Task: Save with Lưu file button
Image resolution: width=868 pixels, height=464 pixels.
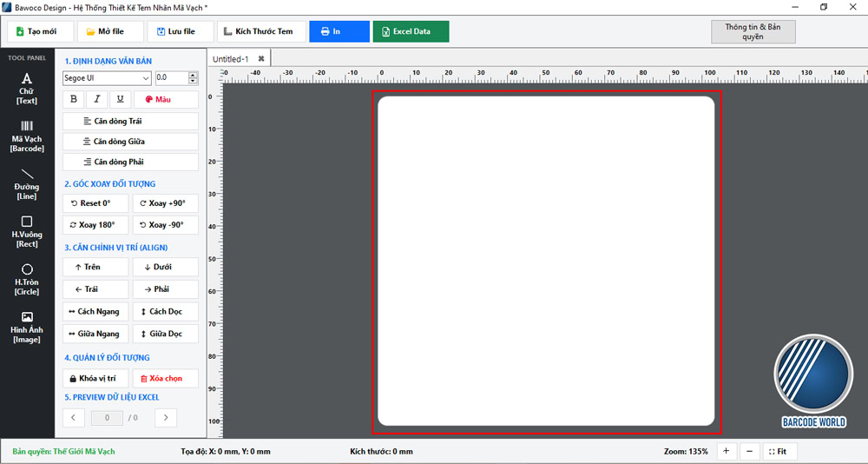Action: pyautogui.click(x=181, y=31)
